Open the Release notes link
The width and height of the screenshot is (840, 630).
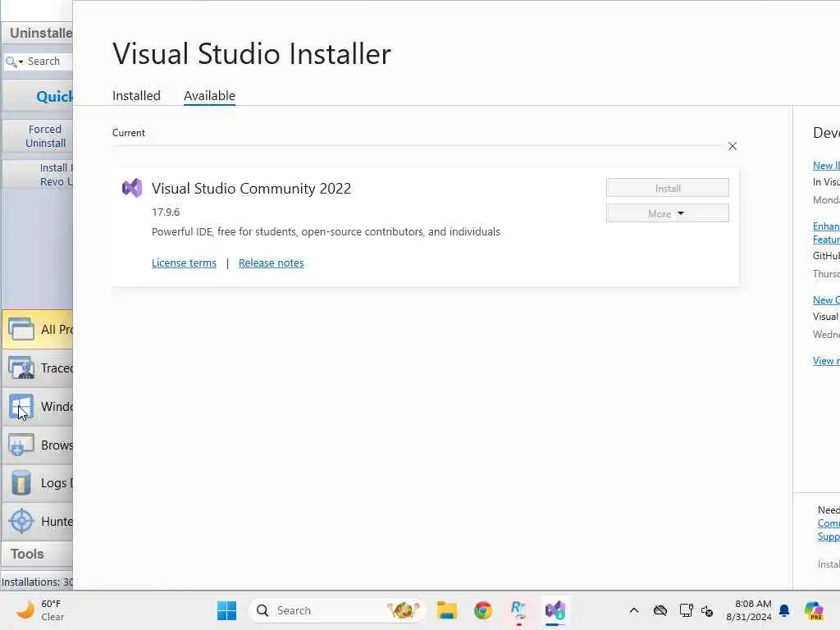271,263
